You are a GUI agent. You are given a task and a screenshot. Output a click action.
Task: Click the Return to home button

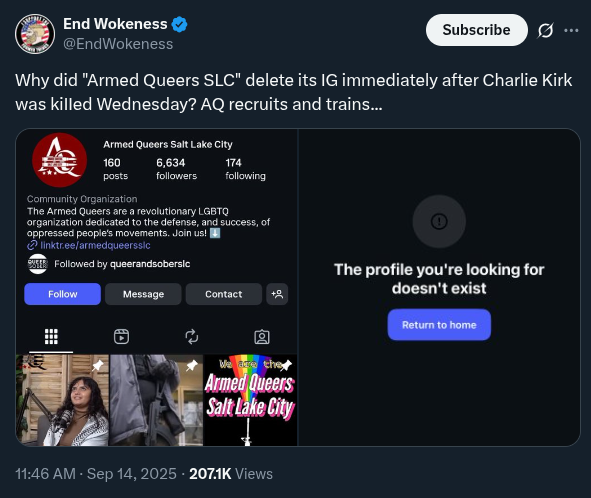[x=439, y=325]
